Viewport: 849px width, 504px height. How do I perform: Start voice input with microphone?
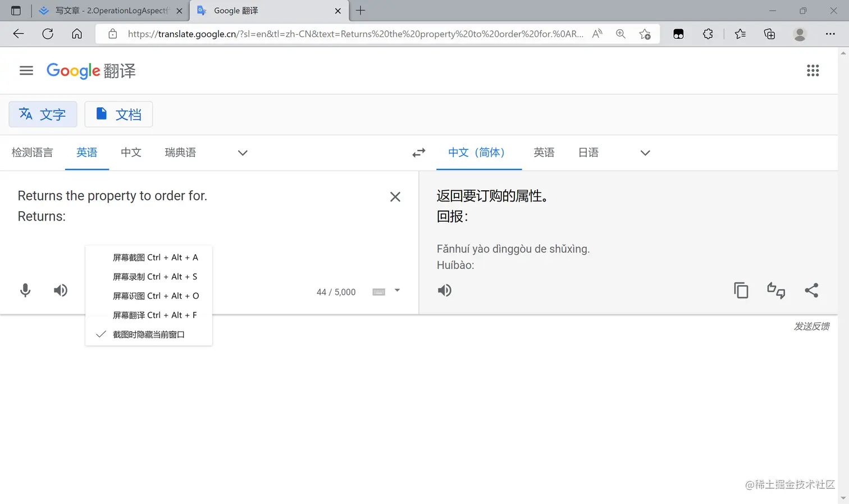click(25, 290)
